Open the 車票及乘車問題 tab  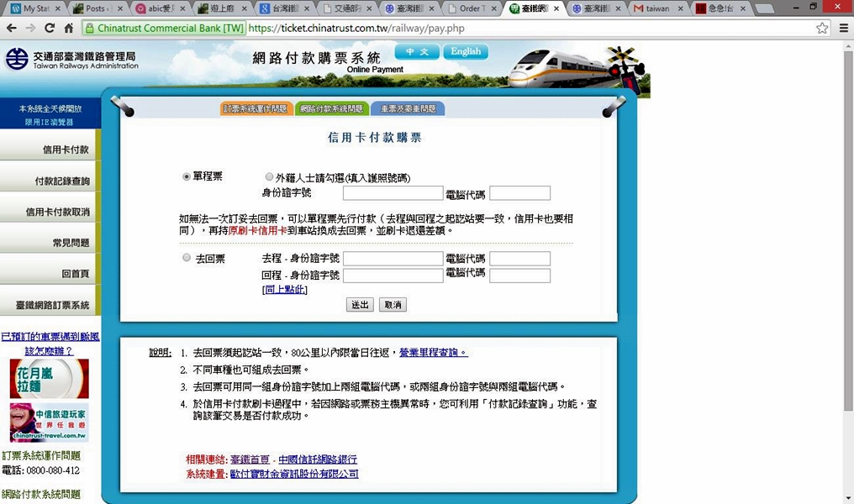pyautogui.click(x=408, y=109)
